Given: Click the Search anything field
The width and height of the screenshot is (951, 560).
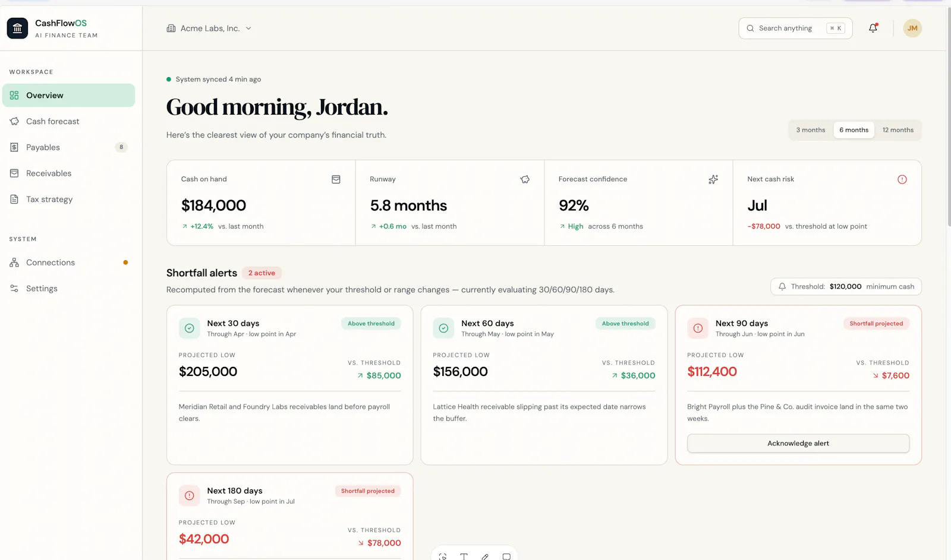Looking at the screenshot, I should pyautogui.click(x=795, y=28).
